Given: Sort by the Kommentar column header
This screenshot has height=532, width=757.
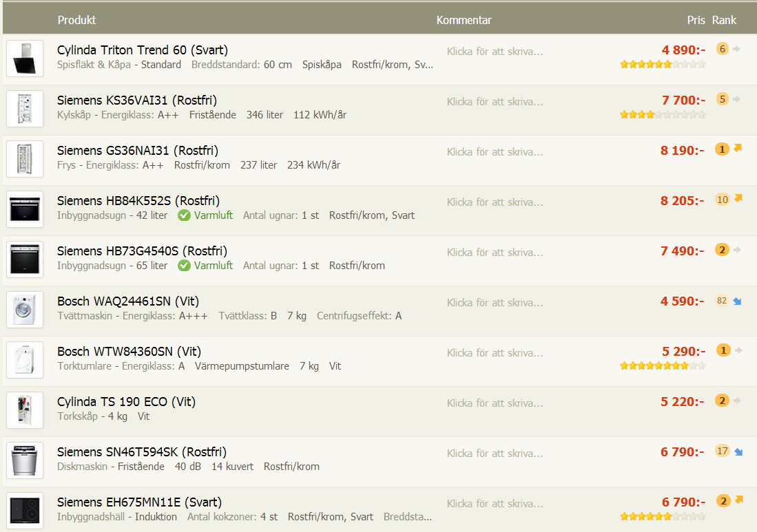Looking at the screenshot, I should (x=464, y=20).
